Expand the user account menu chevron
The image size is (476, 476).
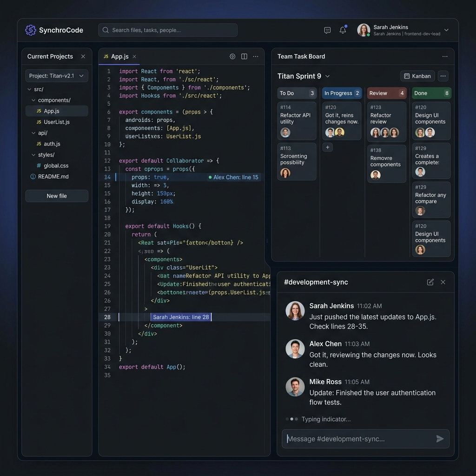[x=446, y=30]
